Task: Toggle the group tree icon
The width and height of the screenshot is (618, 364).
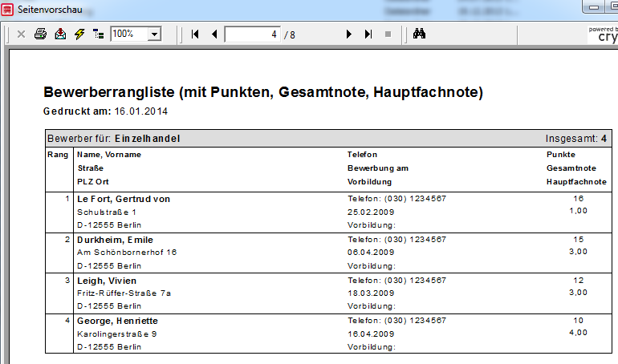Action: (x=98, y=34)
